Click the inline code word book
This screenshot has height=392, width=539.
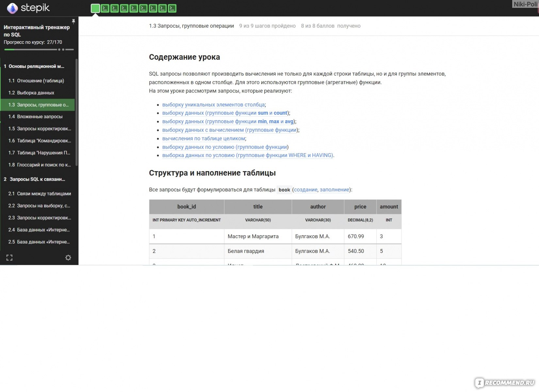(284, 190)
